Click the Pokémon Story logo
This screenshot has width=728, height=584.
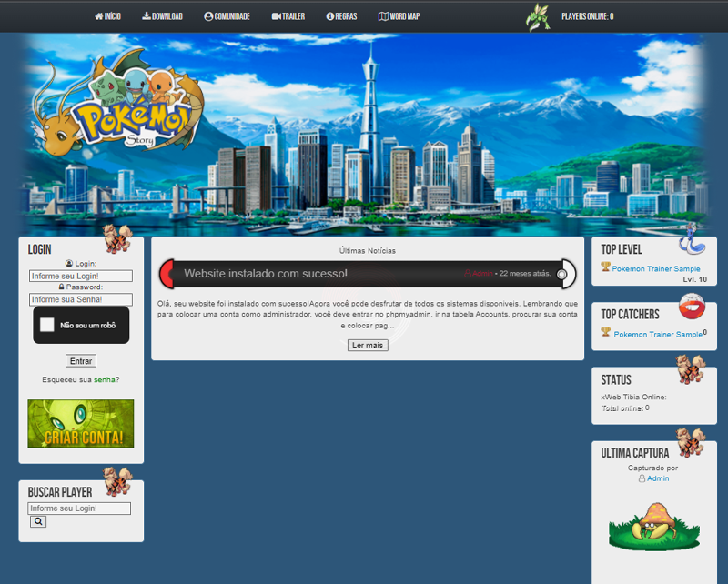[118, 100]
